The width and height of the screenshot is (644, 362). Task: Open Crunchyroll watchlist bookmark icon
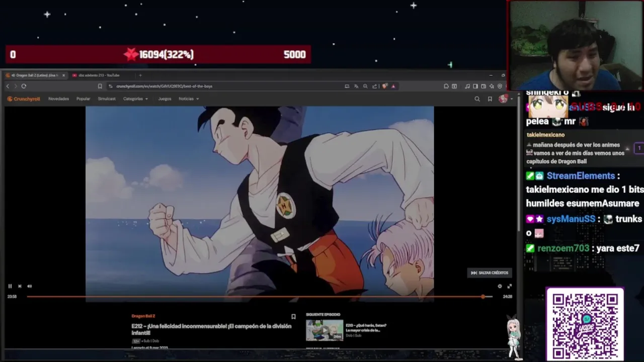click(490, 99)
